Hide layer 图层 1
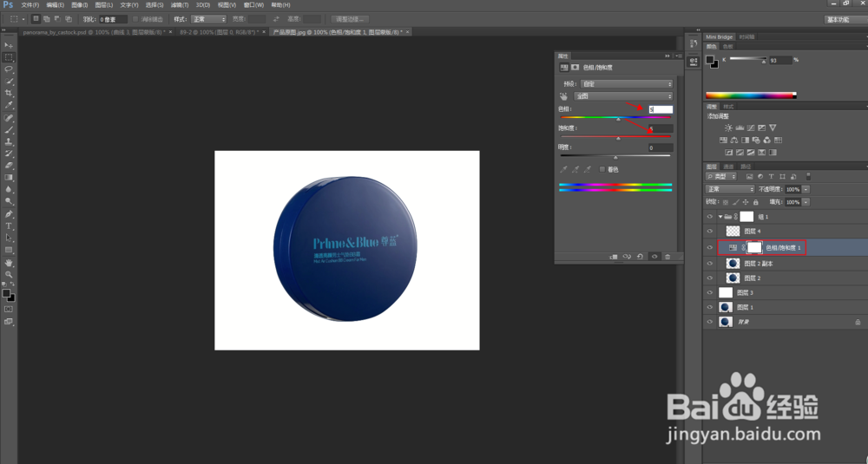The height and width of the screenshot is (464, 868). point(710,307)
